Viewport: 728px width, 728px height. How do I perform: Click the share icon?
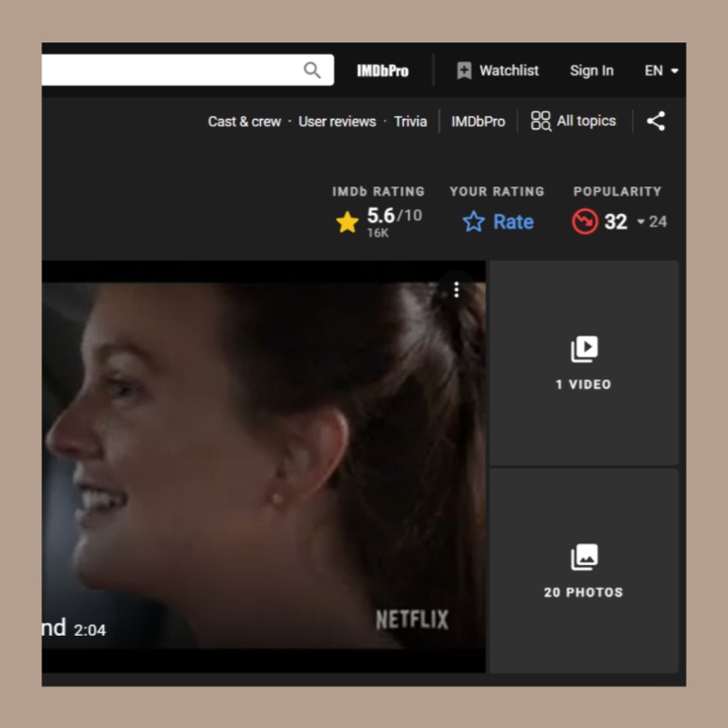(656, 121)
